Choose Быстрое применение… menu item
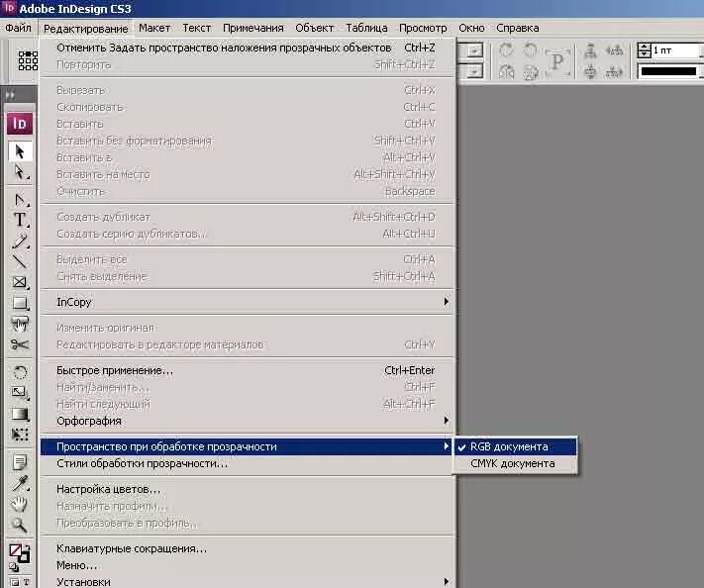Image resolution: width=704 pixels, height=588 pixels. click(248, 370)
